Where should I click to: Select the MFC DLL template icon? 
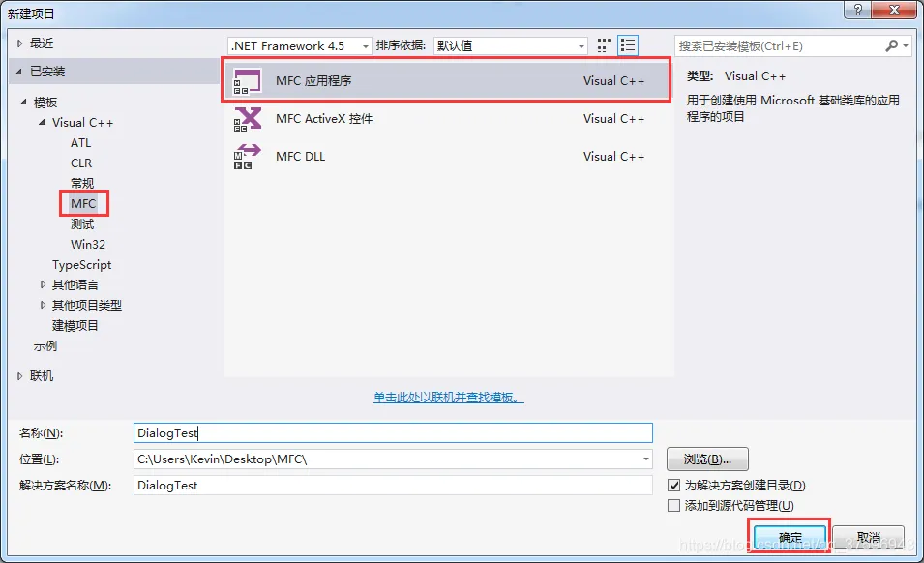[x=247, y=157]
